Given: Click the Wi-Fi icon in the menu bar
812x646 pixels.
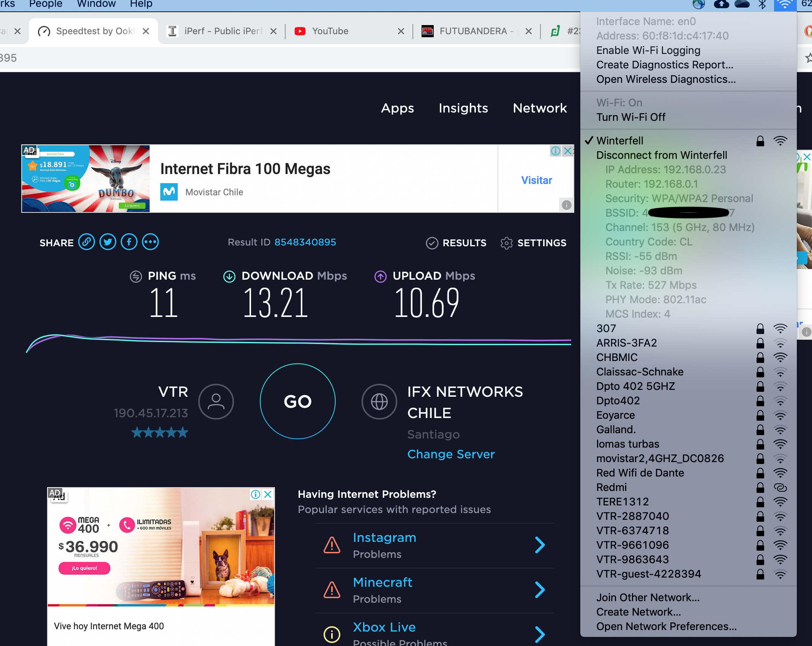Looking at the screenshot, I should [785, 5].
